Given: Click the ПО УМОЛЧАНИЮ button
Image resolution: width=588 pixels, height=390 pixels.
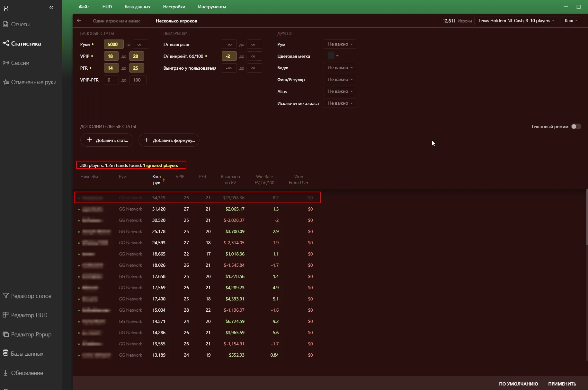Looking at the screenshot, I should pyautogui.click(x=518, y=384).
